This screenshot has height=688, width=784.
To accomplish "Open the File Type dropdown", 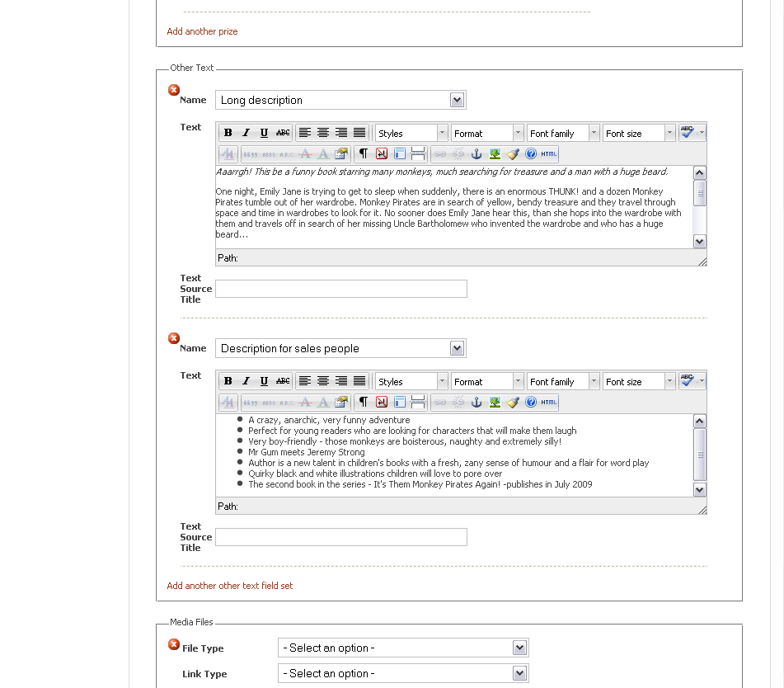I will point(403,648).
